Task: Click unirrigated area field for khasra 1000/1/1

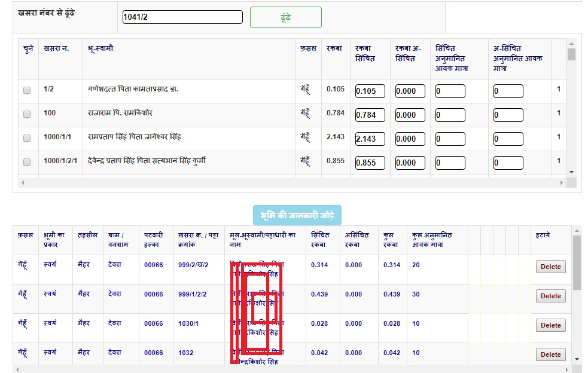Action: click(410, 139)
